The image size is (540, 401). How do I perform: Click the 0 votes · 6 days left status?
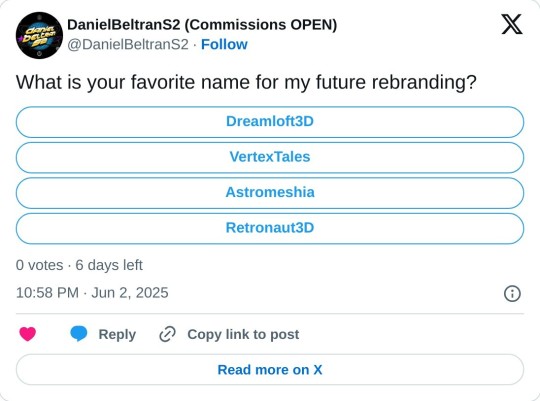point(79,265)
